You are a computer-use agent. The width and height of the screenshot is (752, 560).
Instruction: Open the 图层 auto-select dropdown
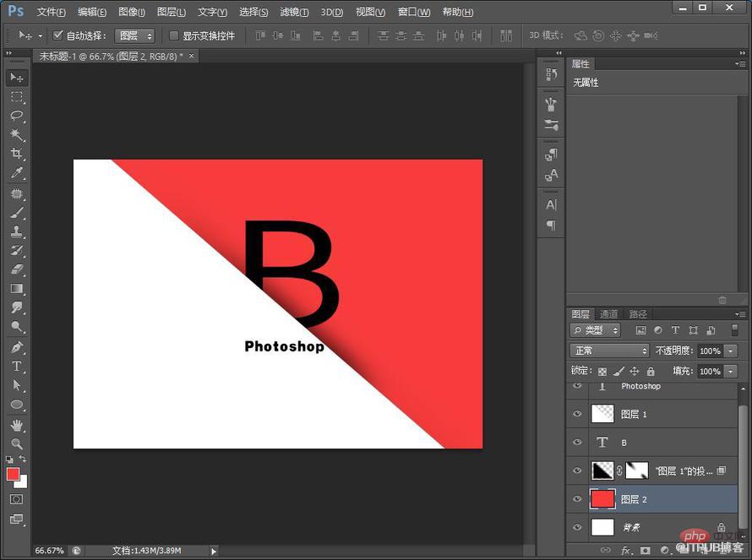(135, 36)
